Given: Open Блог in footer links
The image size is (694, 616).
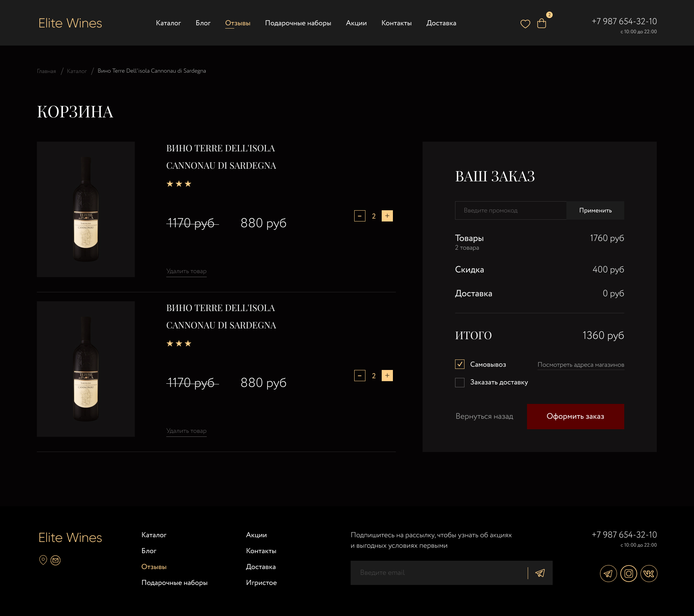Looking at the screenshot, I should (x=149, y=551).
